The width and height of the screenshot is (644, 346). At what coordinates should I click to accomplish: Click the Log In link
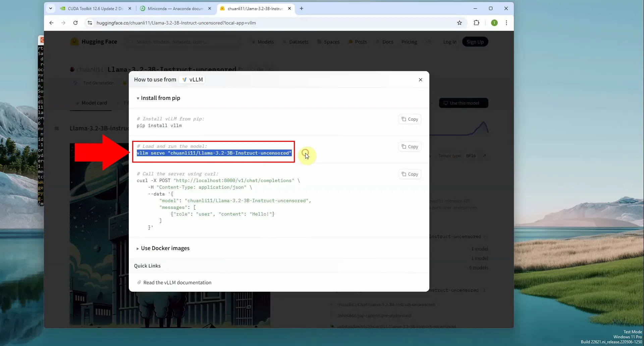(x=450, y=42)
